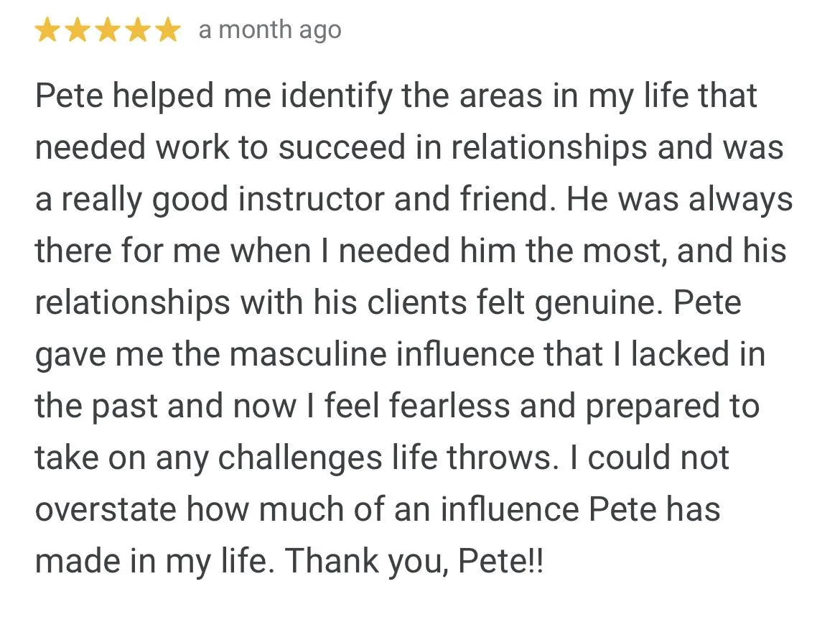Click the word "genuine" in the review
840x617 pixels.
pos(594,303)
